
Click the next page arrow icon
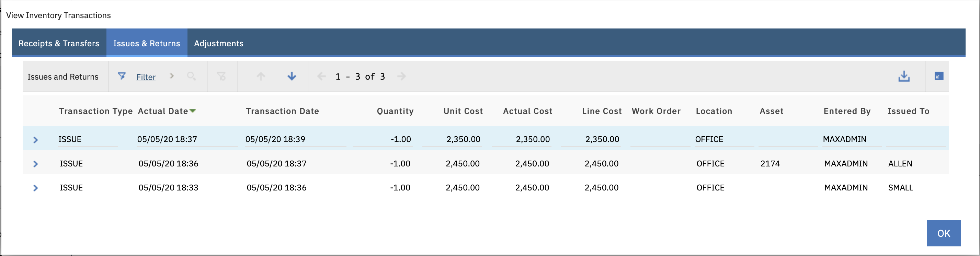pyautogui.click(x=402, y=76)
